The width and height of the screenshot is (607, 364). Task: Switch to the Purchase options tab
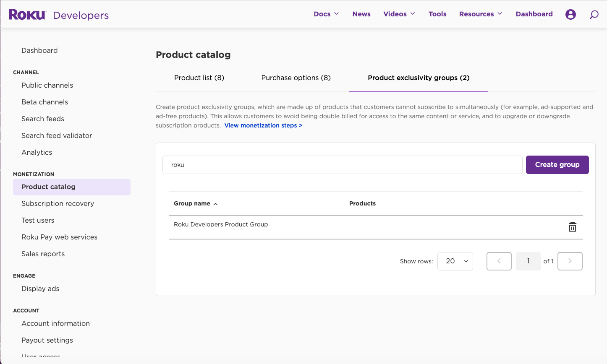(x=296, y=78)
